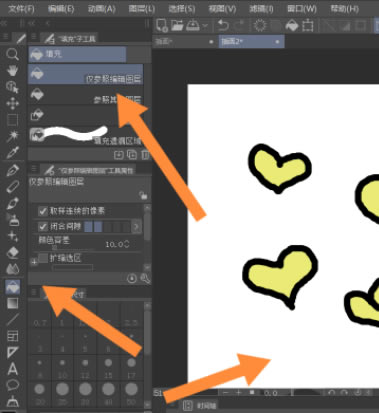Open the 文件(F) menu
The height and width of the screenshot is (413, 379).
[x=21, y=8]
